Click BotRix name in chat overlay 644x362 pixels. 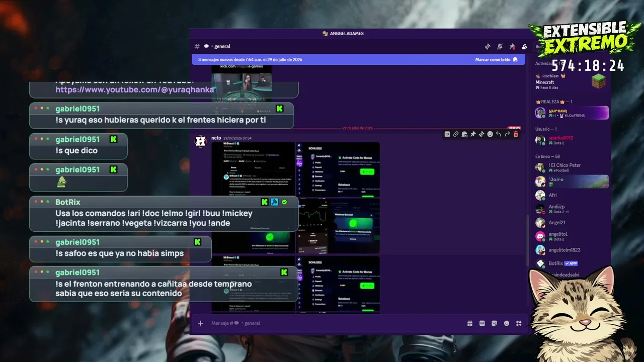pos(68,202)
